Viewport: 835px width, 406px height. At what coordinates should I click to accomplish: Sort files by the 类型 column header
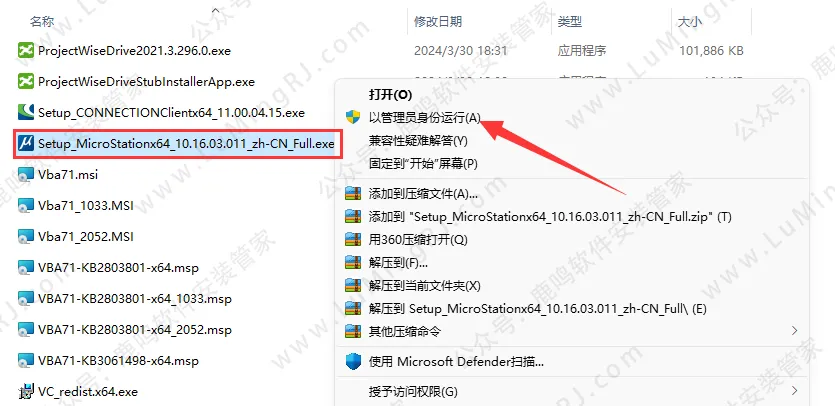click(x=570, y=22)
